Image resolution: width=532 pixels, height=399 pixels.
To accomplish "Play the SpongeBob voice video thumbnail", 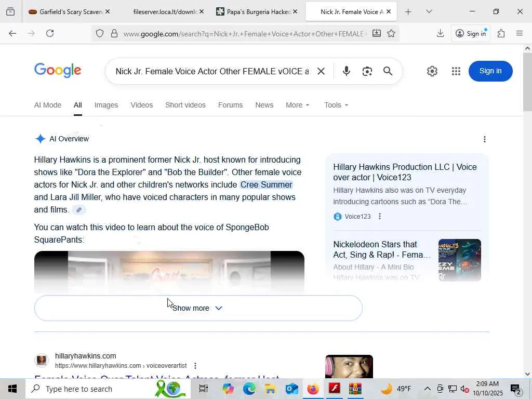I will (169, 271).
